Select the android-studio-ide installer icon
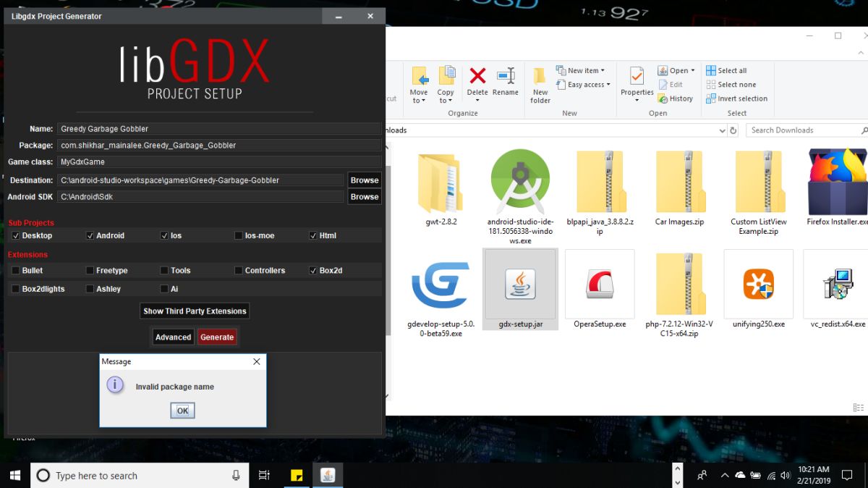868x488 pixels. (x=520, y=182)
